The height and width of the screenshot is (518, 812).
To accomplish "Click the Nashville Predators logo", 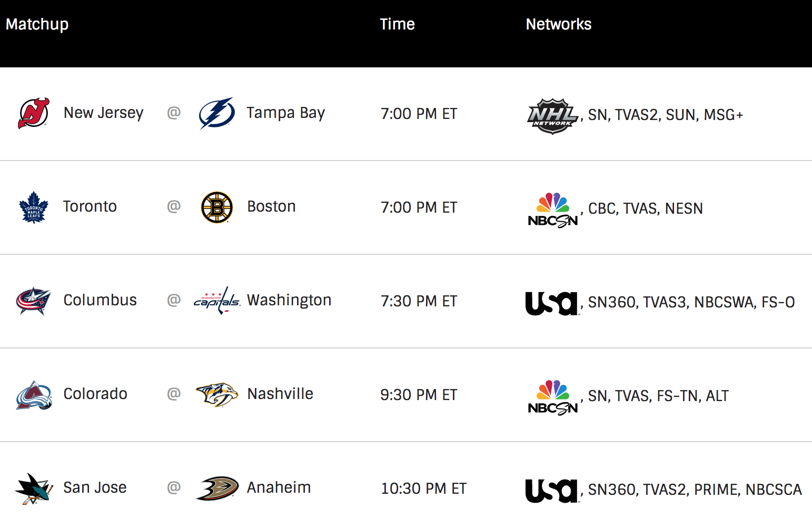I will 216,395.
